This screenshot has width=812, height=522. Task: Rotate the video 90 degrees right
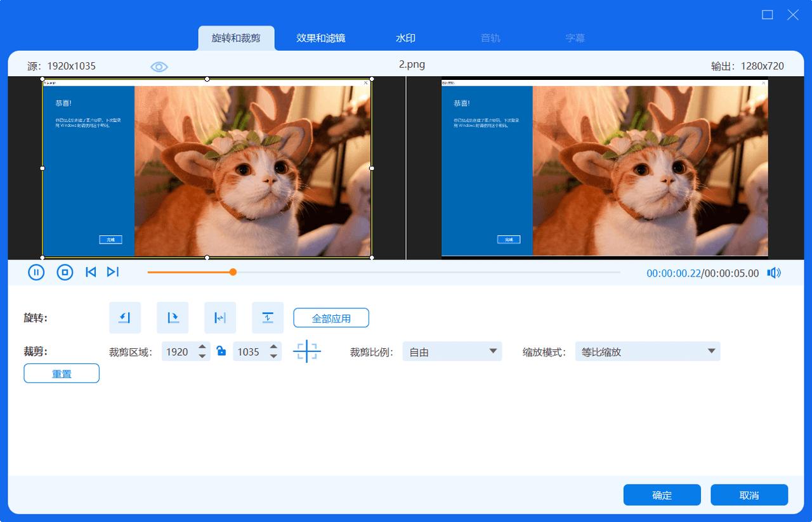(173, 317)
